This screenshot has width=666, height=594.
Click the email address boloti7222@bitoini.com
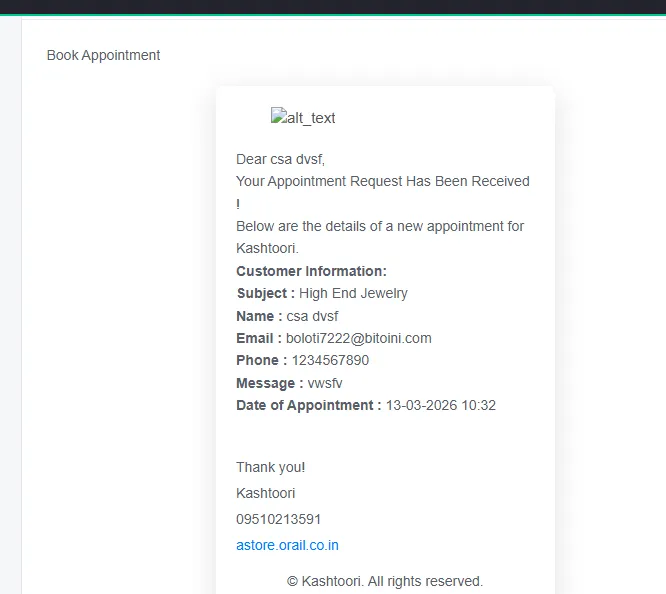359,338
